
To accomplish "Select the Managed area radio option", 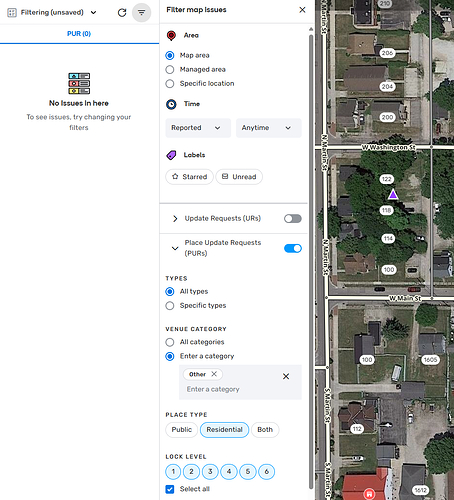I will (x=170, y=69).
